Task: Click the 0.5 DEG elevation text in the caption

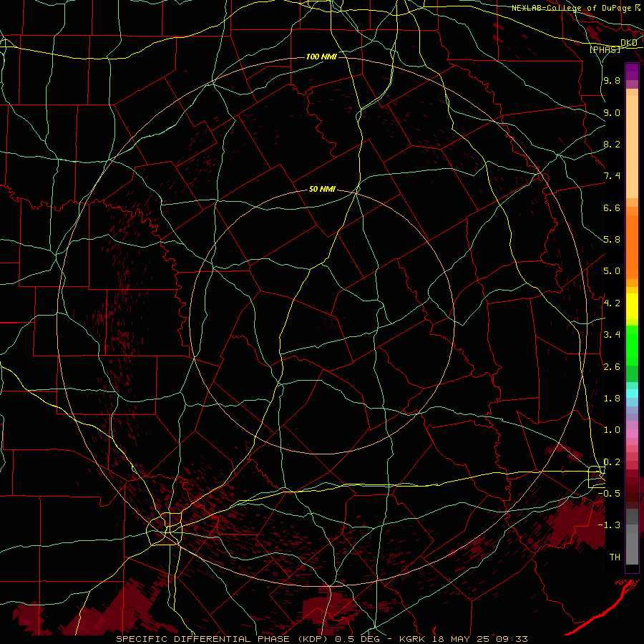Action: click(359, 639)
